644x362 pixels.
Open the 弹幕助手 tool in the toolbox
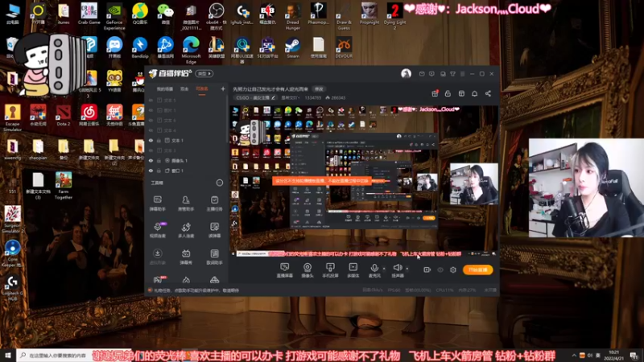pyautogui.click(x=157, y=204)
